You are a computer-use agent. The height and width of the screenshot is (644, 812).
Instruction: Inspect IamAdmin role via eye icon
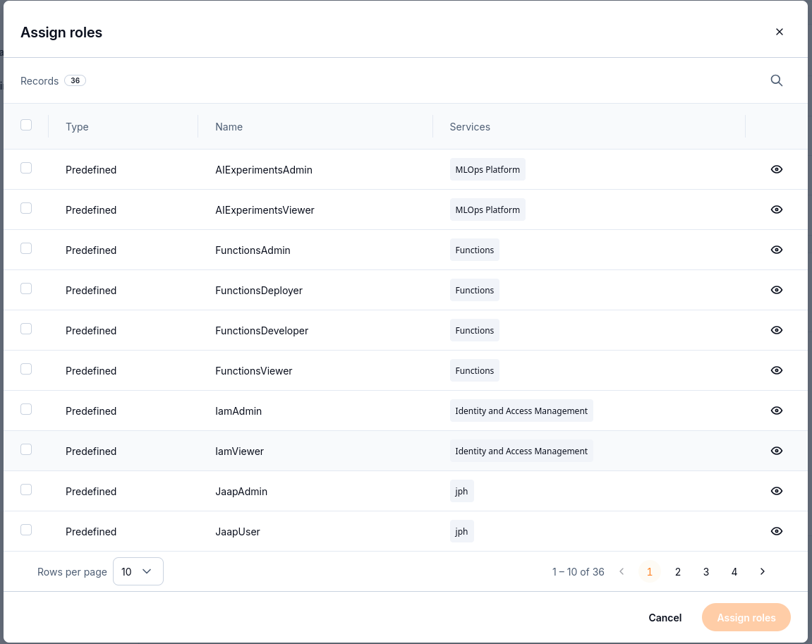click(x=776, y=411)
